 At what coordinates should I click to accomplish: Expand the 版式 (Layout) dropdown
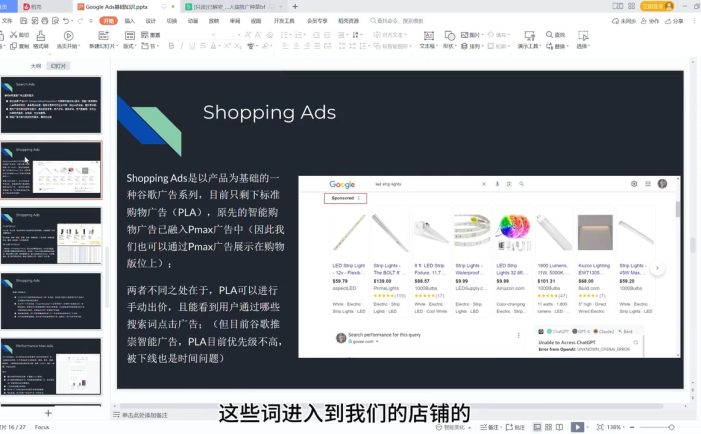[x=130, y=46]
